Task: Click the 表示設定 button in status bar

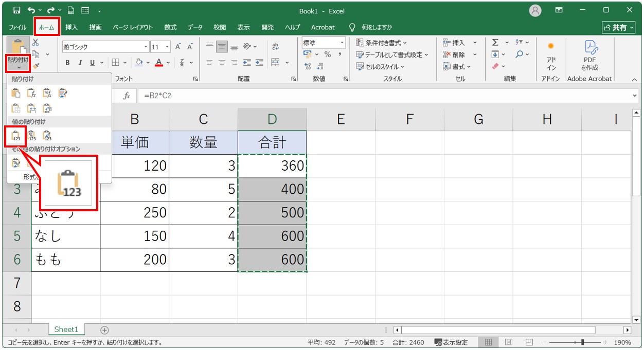Action: [451, 342]
